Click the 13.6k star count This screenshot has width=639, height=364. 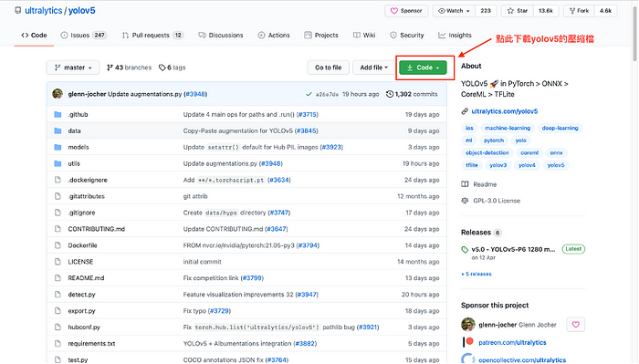point(546,11)
